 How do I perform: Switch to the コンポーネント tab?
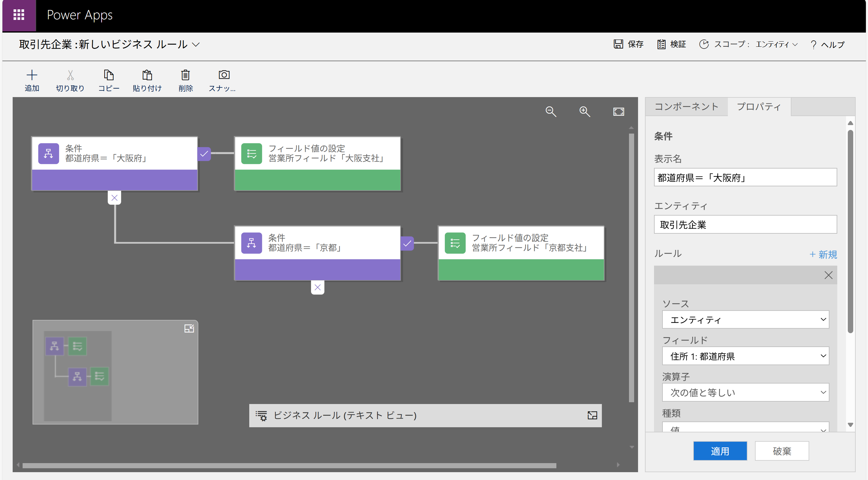click(686, 107)
